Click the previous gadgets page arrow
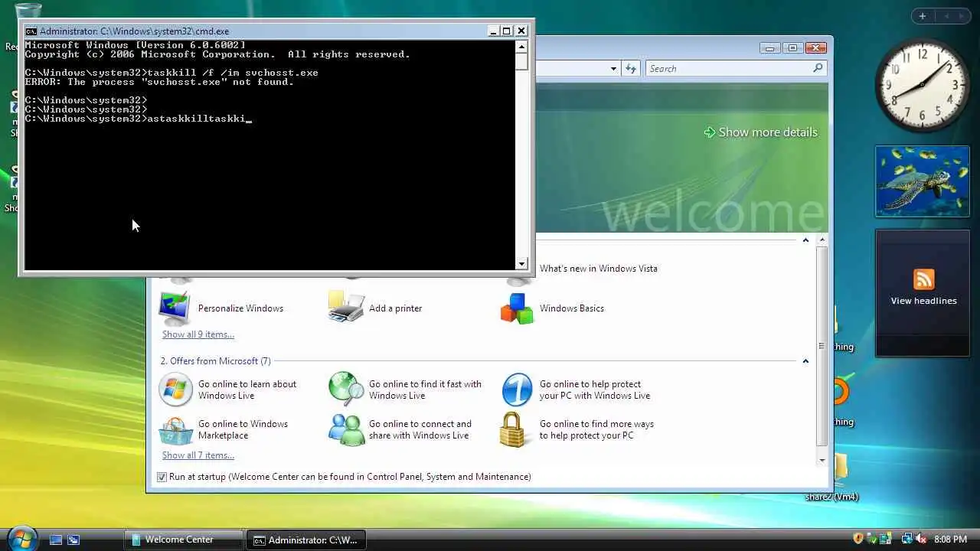The image size is (980, 551). 947,16
